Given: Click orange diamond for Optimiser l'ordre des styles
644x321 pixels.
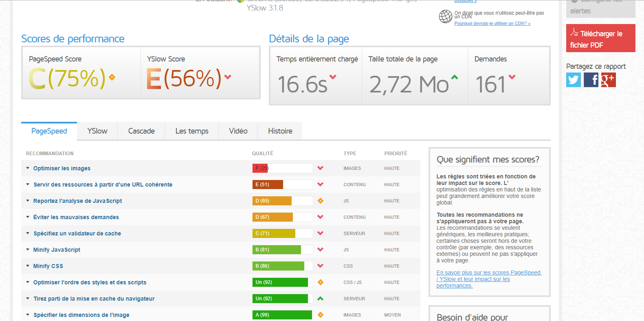Looking at the screenshot, I should (x=320, y=282).
